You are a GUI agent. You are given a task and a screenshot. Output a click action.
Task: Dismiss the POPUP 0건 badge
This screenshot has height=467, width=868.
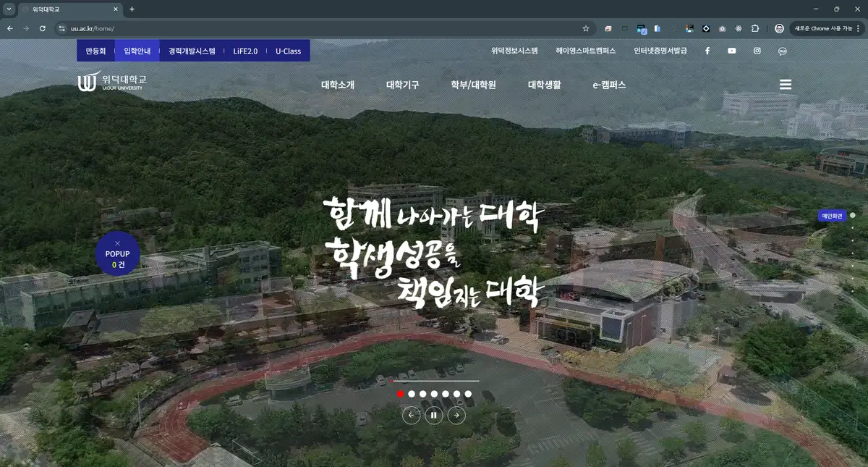tap(117, 243)
